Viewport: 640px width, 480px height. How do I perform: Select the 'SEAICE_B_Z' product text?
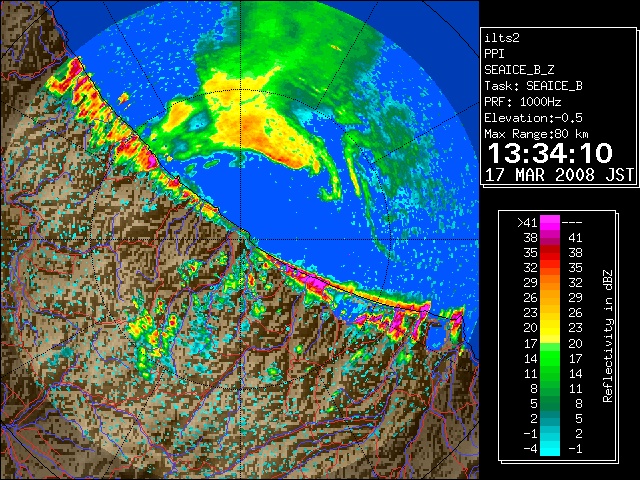click(x=519, y=70)
